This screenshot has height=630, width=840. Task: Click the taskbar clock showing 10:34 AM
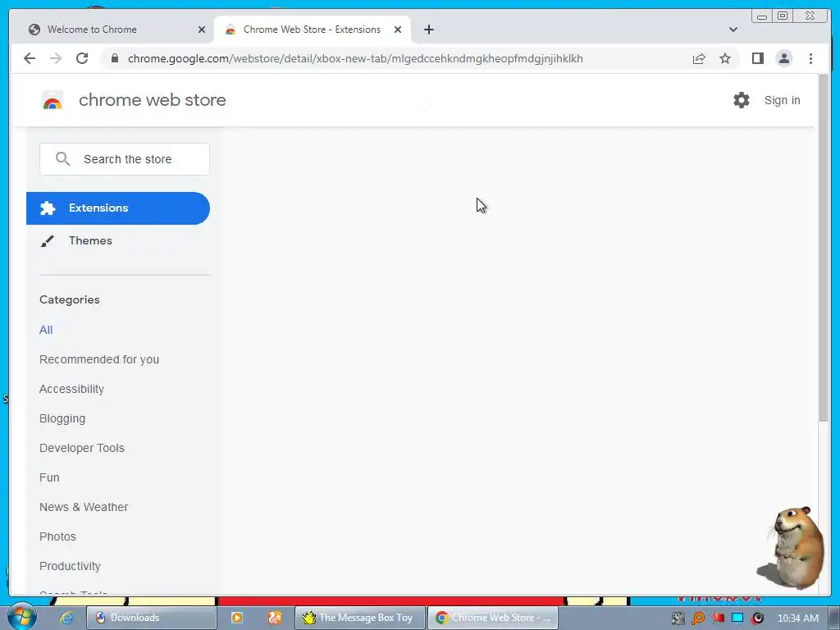797,619
